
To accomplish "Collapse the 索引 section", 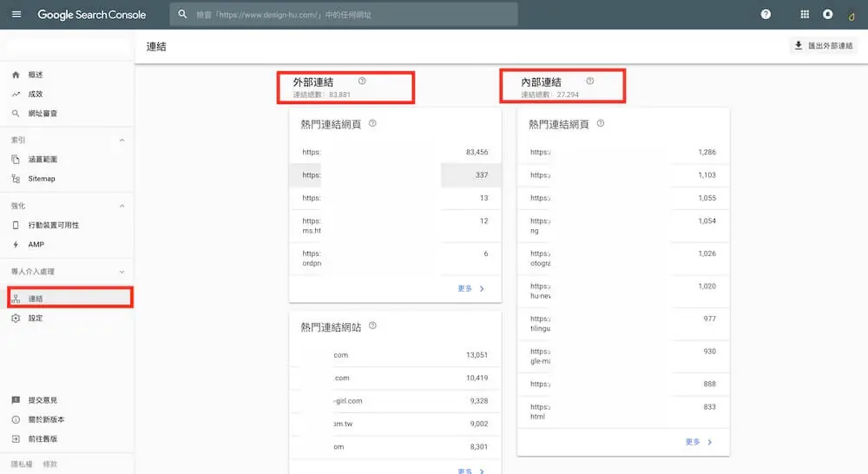I will tap(122, 140).
